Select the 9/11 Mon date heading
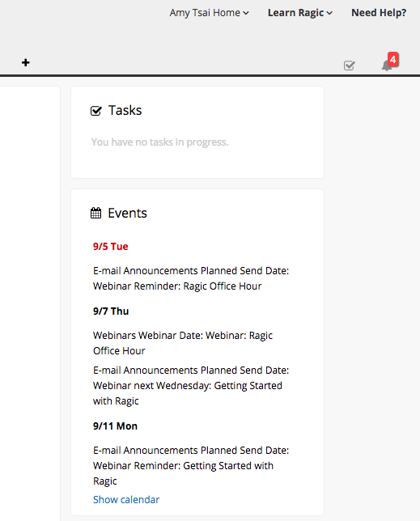 (x=115, y=426)
